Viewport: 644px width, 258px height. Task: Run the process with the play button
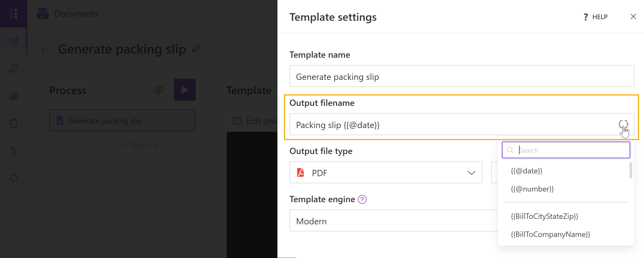pos(185,90)
